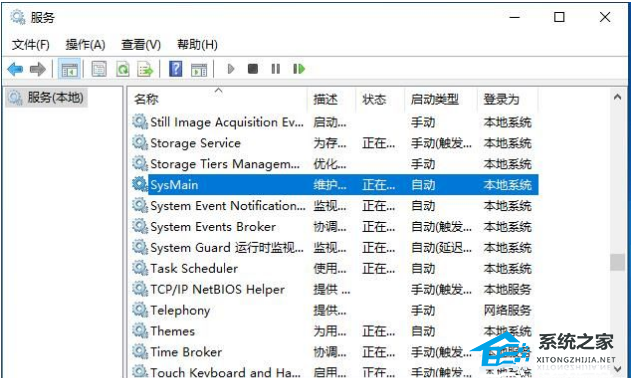The width and height of the screenshot is (631, 378).
Task: Click the pause service icon
Action: tap(276, 69)
